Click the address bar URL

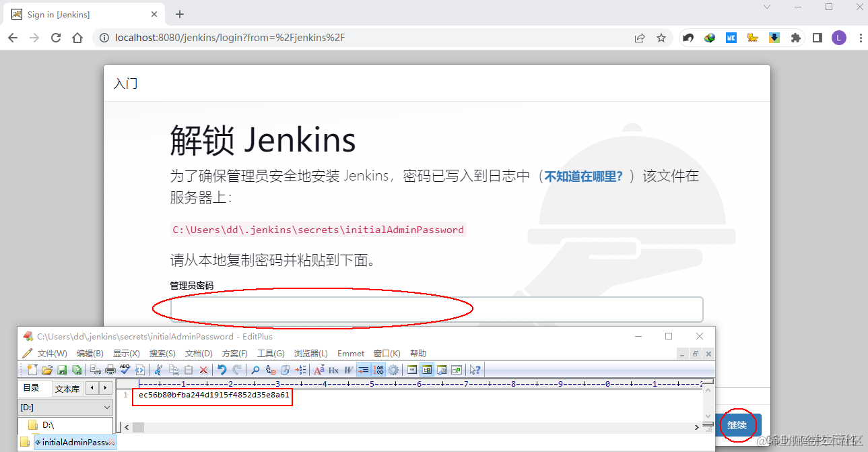230,38
